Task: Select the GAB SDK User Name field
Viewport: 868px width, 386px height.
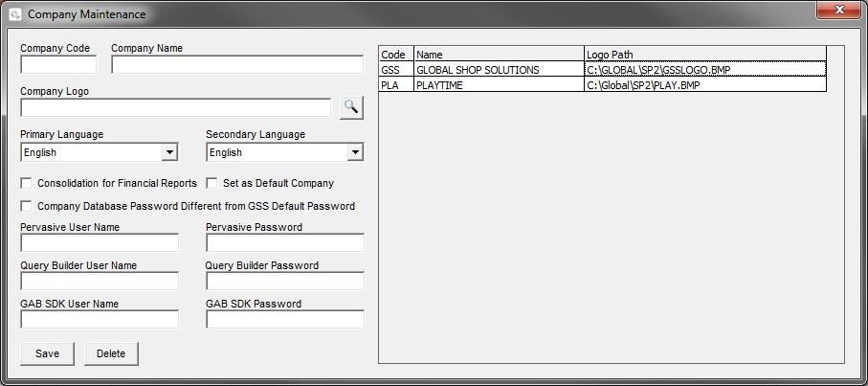Action: point(100,319)
